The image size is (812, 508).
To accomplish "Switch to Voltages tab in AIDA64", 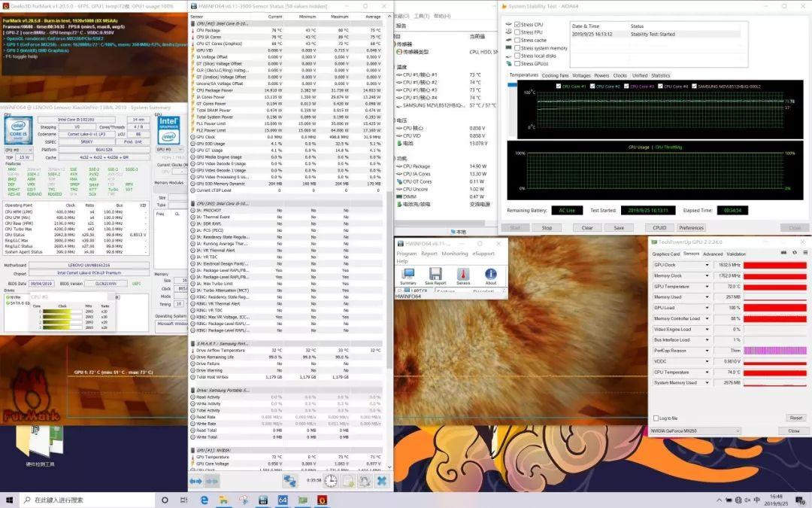I will coord(581,76).
